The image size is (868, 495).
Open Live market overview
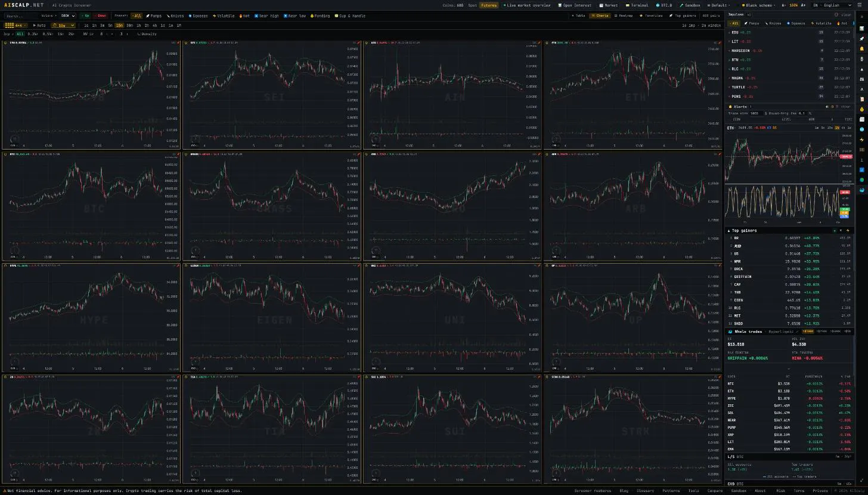point(527,5)
